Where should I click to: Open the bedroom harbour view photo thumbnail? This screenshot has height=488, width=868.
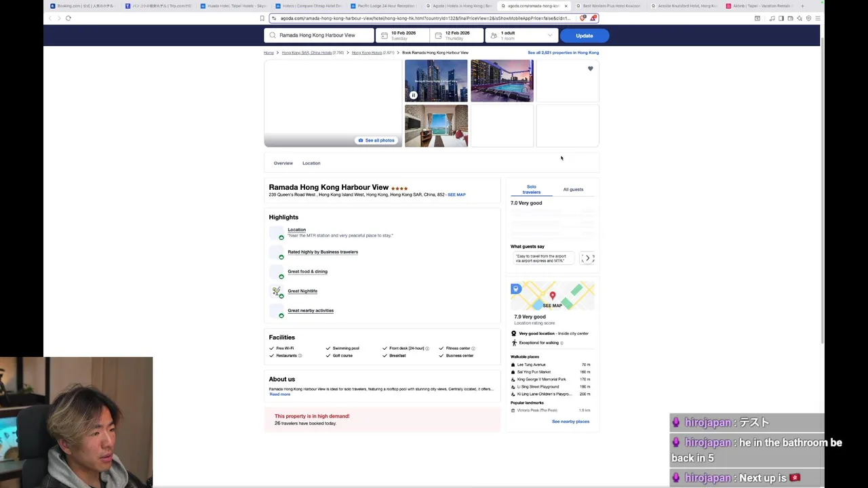click(x=436, y=125)
